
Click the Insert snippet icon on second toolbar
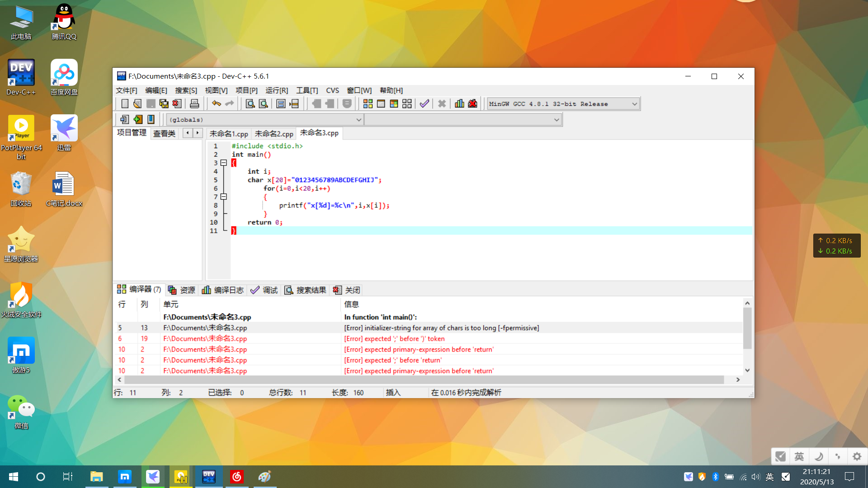pos(125,119)
